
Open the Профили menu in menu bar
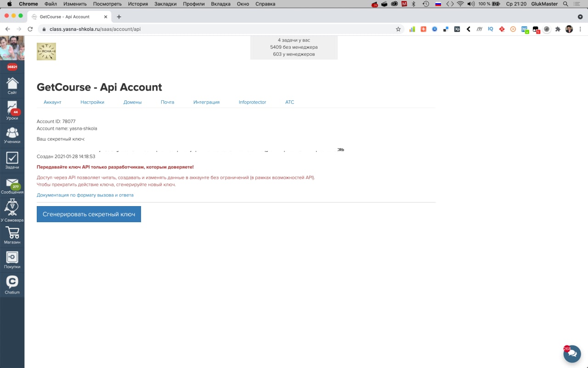tap(193, 4)
